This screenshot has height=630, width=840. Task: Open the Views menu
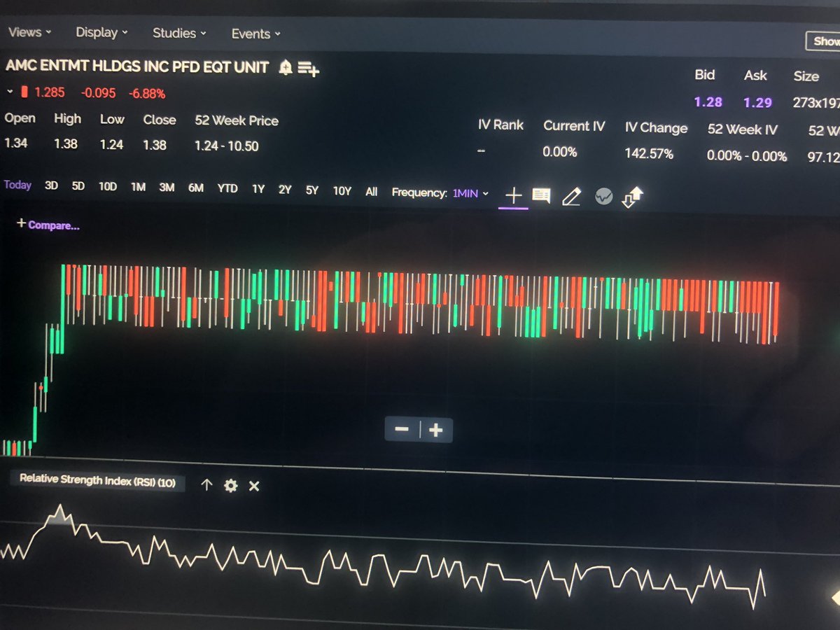point(25,32)
